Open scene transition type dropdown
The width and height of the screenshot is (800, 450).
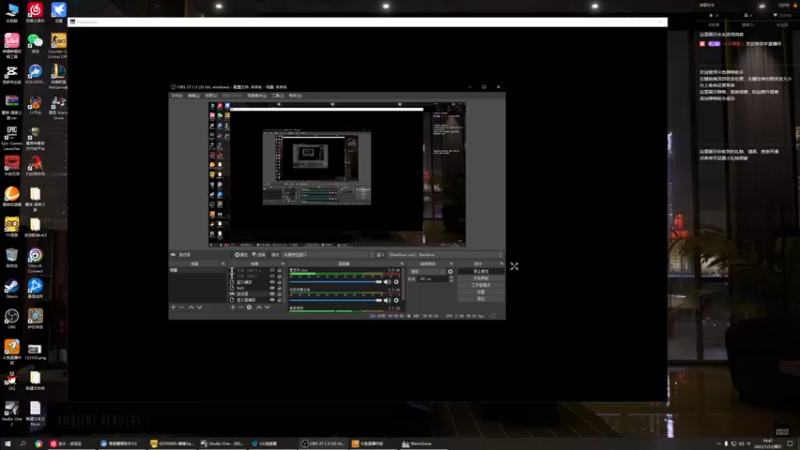(428, 271)
